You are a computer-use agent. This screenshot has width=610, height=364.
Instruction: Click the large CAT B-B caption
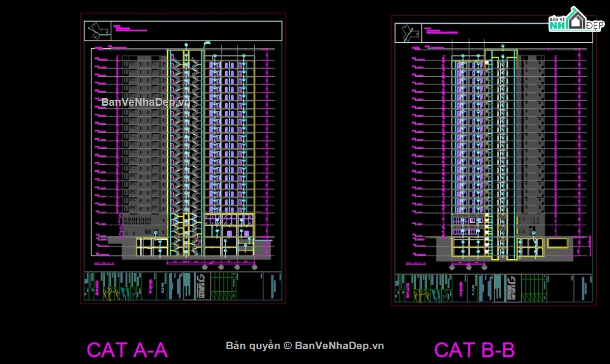coord(474,350)
